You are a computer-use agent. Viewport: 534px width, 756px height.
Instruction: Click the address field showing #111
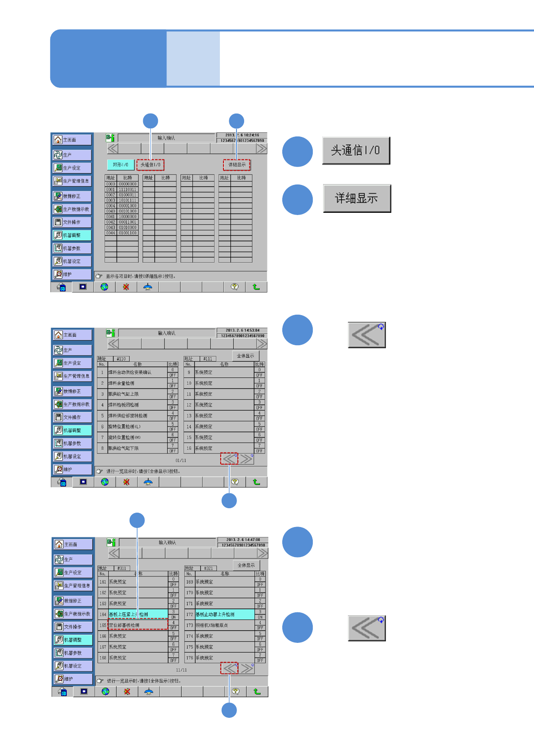click(208, 359)
